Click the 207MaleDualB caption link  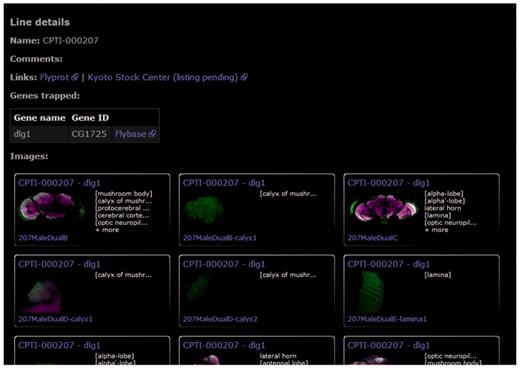tap(43, 238)
